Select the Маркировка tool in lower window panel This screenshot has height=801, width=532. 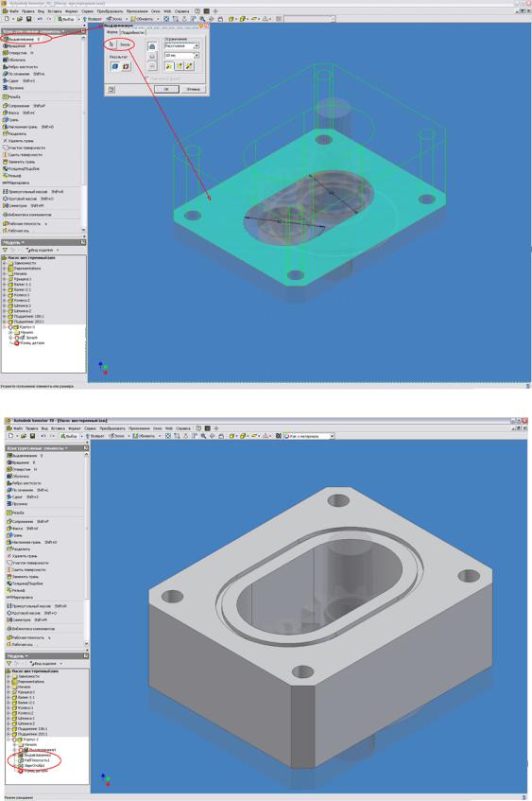tap(20, 597)
